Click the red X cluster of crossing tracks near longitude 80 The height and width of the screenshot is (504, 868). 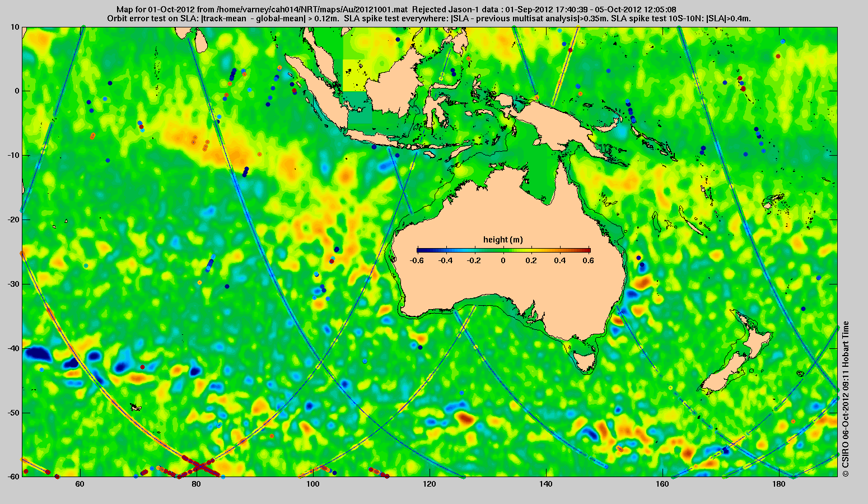[x=200, y=465]
